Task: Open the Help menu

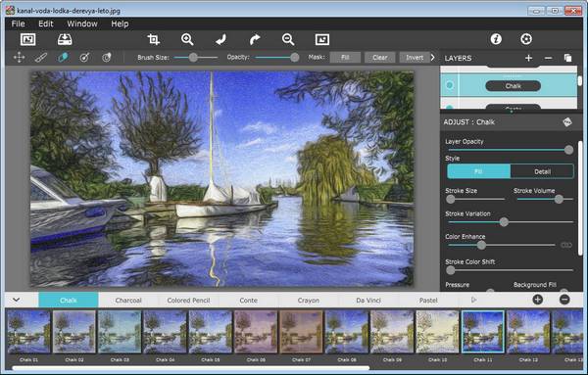Action: (120, 23)
